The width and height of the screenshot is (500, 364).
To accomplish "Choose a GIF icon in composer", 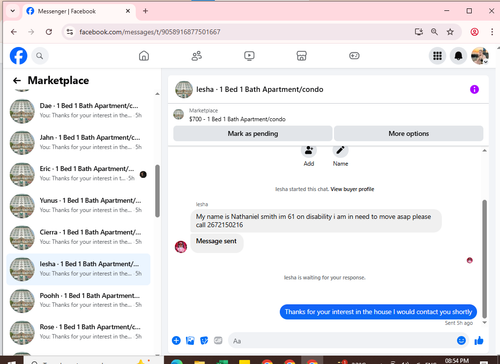I will tap(218, 340).
